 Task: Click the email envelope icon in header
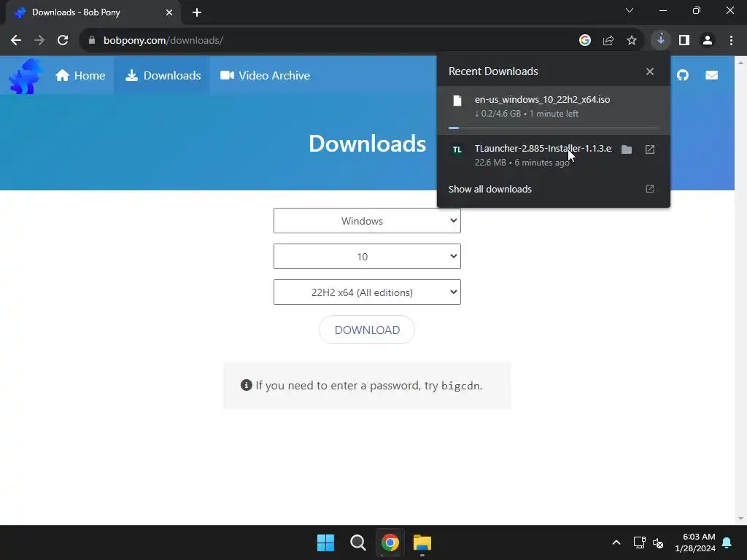[711, 75]
